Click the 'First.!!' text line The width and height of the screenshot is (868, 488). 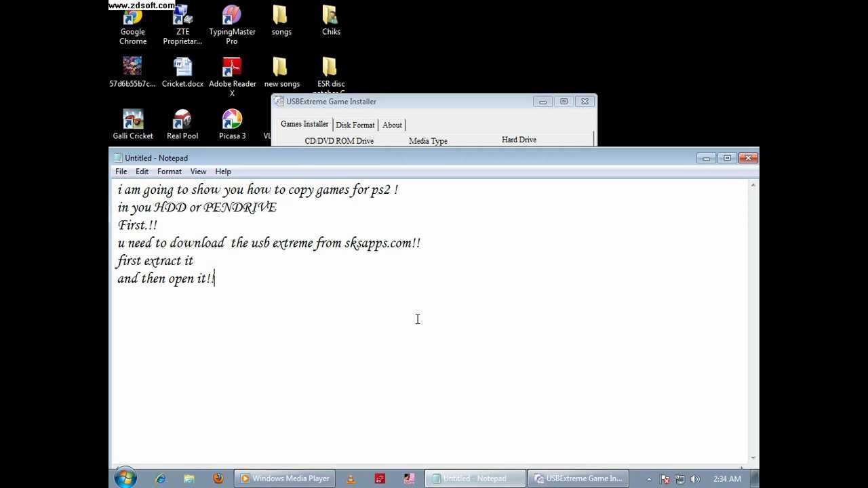pos(138,225)
